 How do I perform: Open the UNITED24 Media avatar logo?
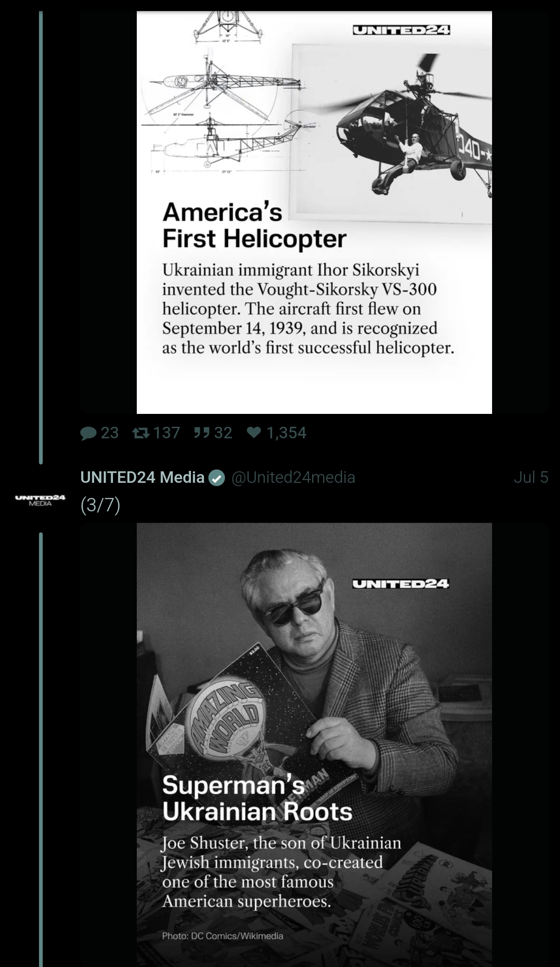40,500
